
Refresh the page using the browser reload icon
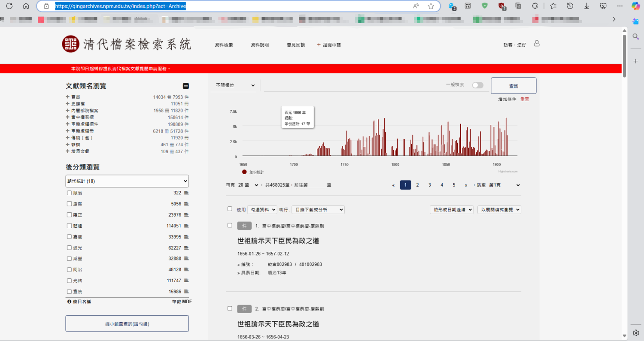(9, 6)
